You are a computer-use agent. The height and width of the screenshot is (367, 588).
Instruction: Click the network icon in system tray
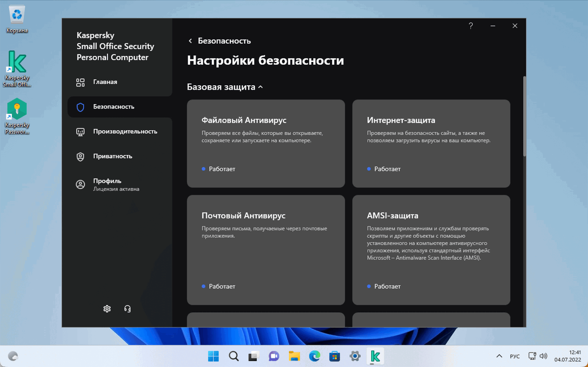[x=532, y=356]
